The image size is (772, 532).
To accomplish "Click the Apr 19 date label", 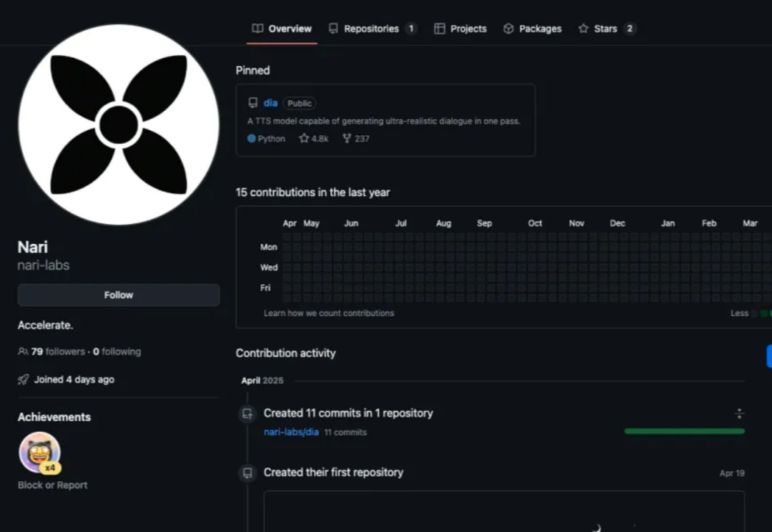I will click(732, 473).
